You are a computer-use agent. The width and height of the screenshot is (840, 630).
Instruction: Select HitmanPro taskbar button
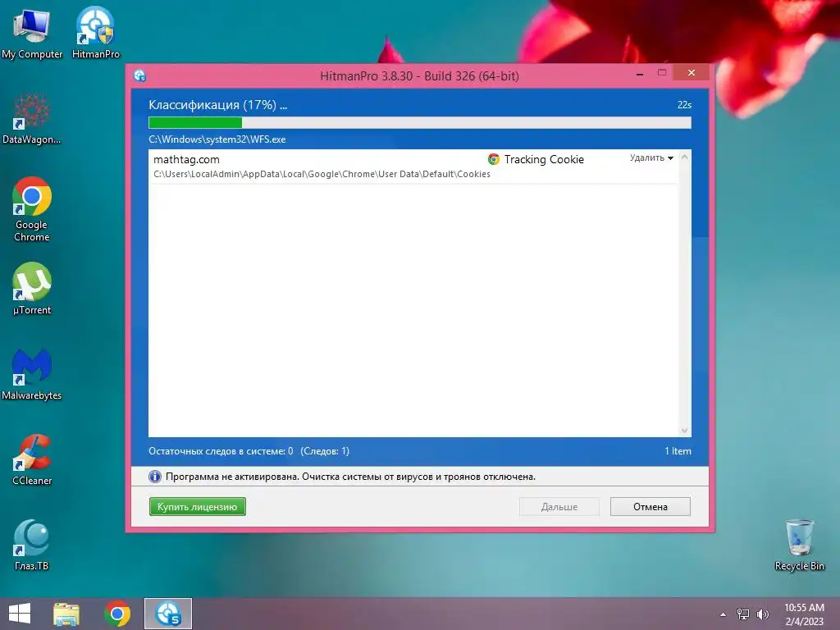click(x=168, y=614)
